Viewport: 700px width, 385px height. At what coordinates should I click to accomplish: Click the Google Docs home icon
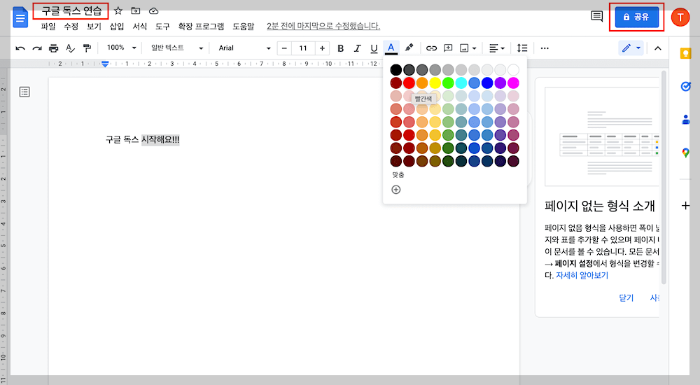[21, 17]
